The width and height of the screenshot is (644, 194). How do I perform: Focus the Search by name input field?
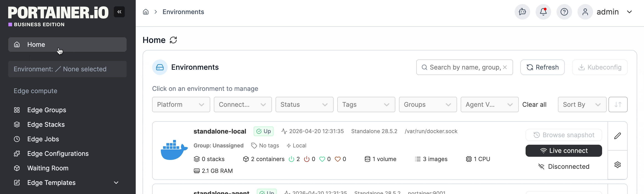click(x=464, y=67)
